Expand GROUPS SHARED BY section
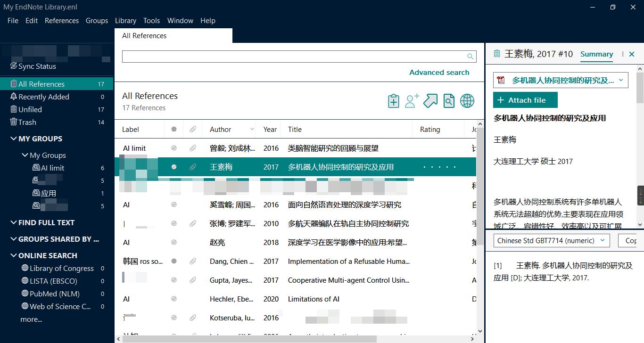Viewport: 644px width, 343px height. point(13,239)
